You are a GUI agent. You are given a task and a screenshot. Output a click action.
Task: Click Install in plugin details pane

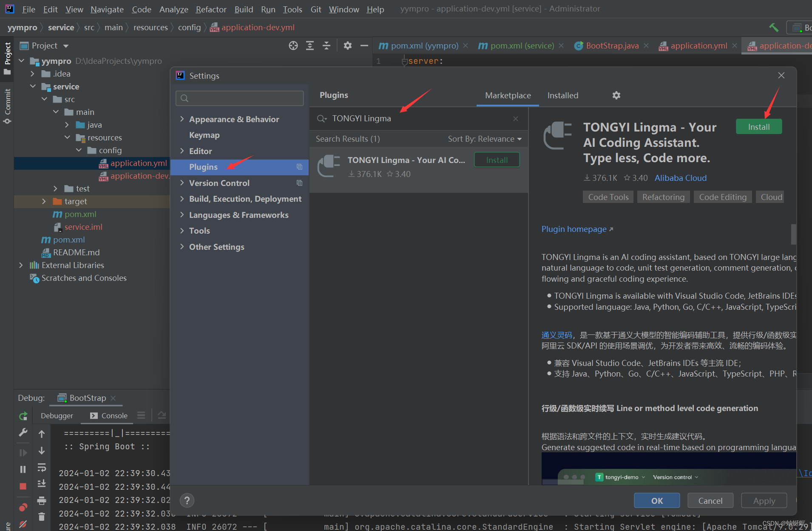[758, 127]
